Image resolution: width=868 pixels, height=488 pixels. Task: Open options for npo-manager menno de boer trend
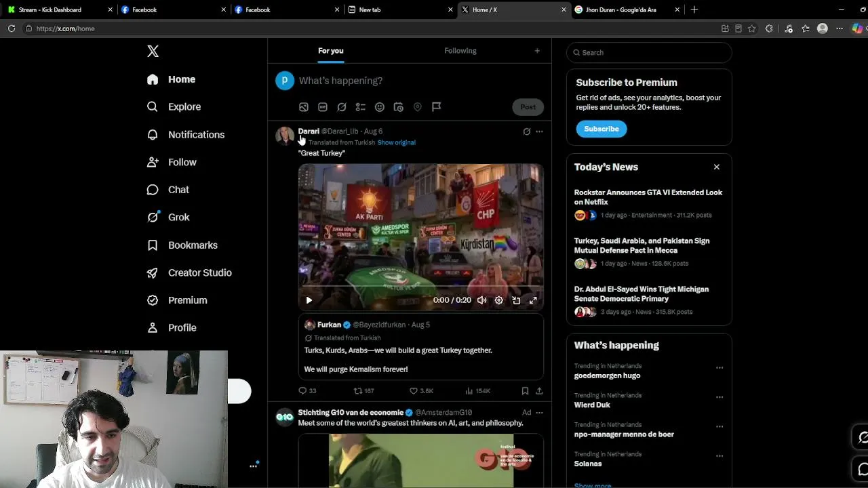tap(719, 427)
